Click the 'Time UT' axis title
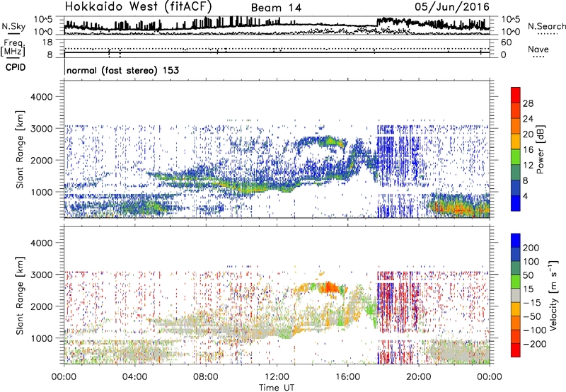 tap(277, 388)
